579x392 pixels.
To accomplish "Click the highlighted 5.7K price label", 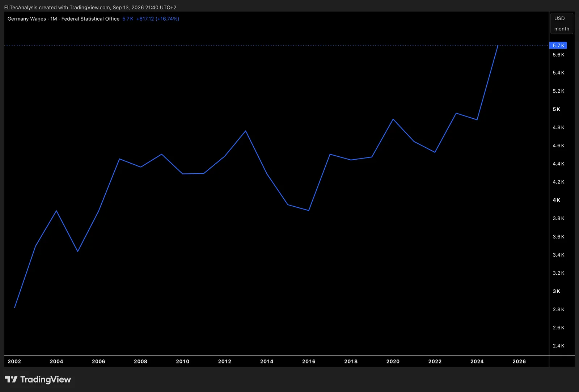I will 558,46.
